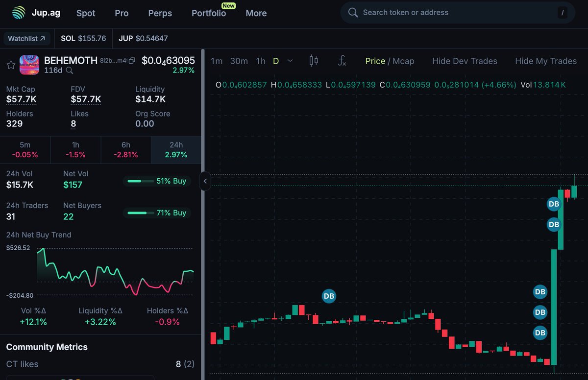The width and height of the screenshot is (588, 380).
Task: Select the D daily chart interval
Action: (276, 61)
